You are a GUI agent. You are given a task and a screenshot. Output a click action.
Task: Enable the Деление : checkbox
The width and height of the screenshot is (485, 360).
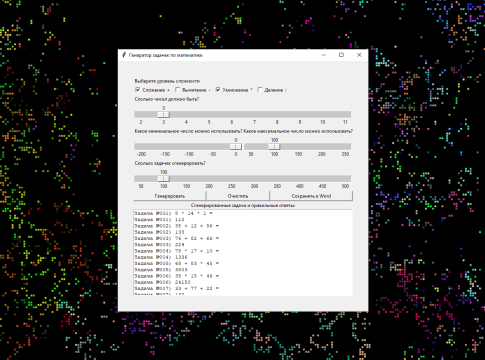260,90
